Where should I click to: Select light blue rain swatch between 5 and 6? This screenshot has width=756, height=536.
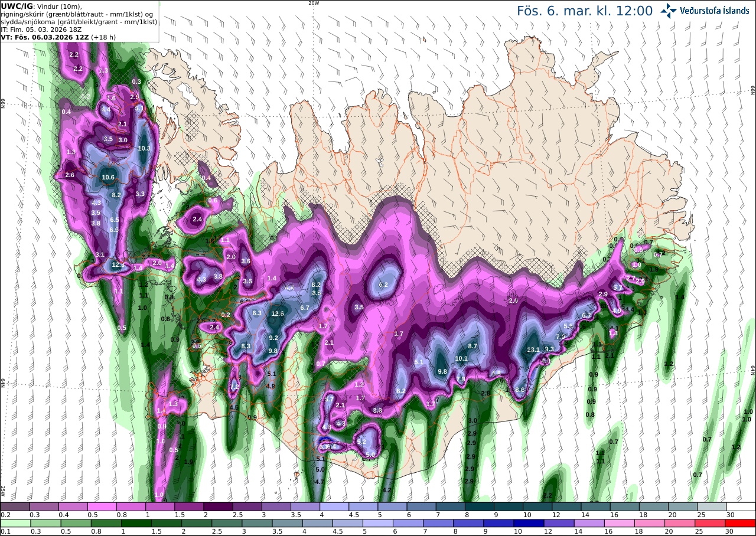point(379,523)
